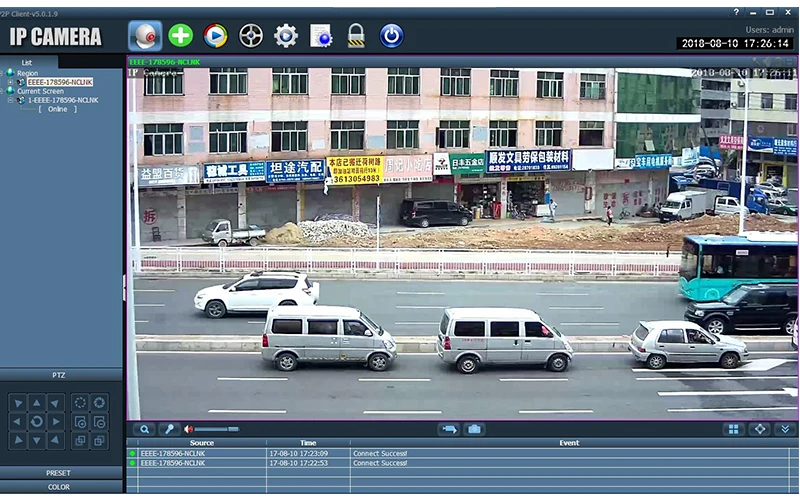The height and width of the screenshot is (503, 800).
Task: Sort events by Event column header
Action: tap(569, 443)
